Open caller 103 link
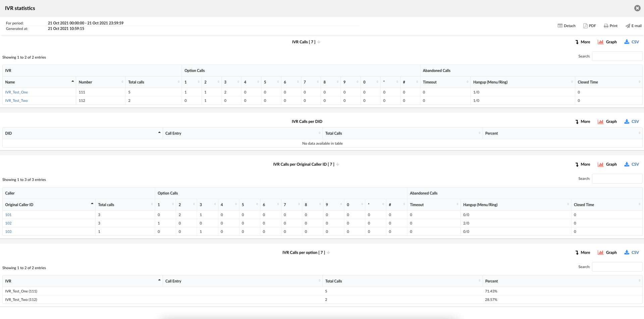The width and height of the screenshot is (644, 319). click(8, 232)
